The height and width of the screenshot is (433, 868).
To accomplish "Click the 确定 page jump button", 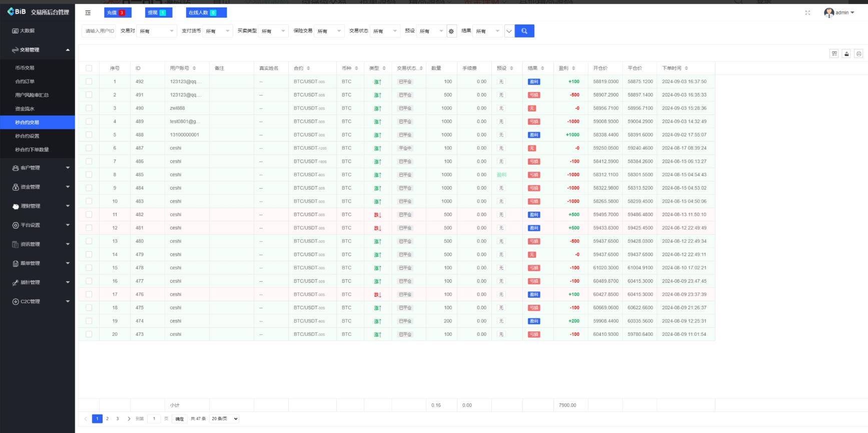I will pyautogui.click(x=180, y=419).
